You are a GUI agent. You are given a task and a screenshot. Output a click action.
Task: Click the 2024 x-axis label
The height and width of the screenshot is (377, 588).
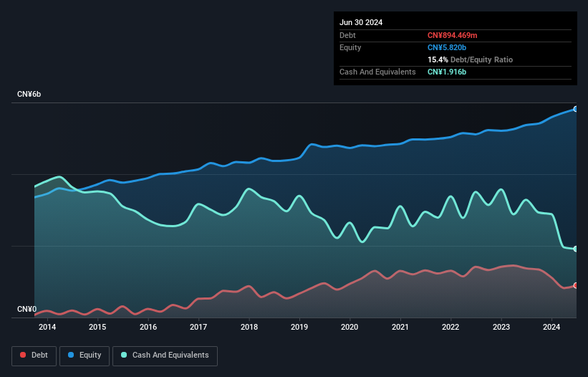(551, 327)
